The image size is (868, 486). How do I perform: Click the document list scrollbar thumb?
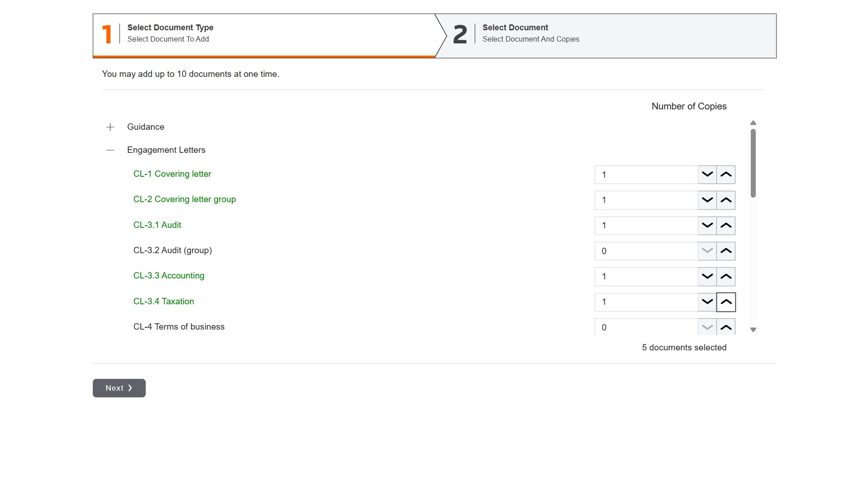753,163
